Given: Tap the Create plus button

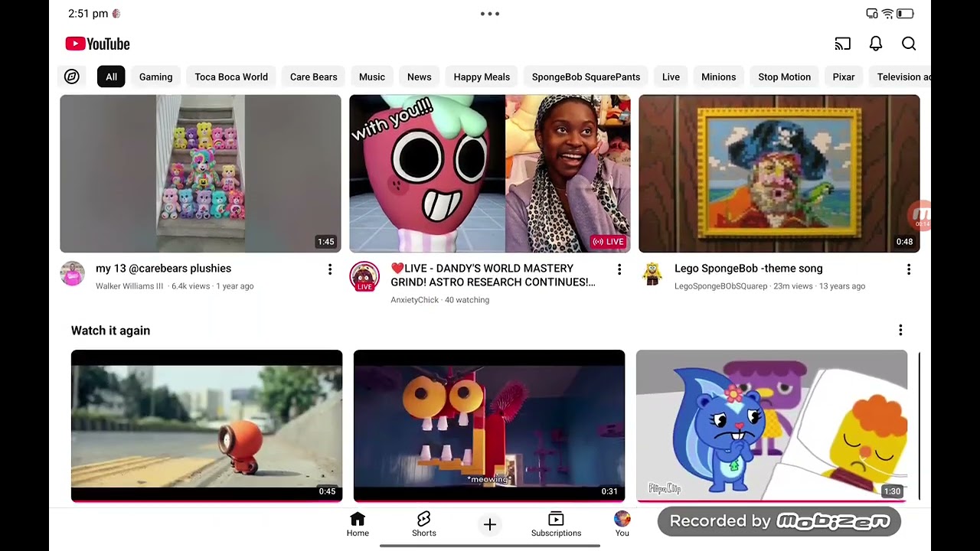Looking at the screenshot, I should pos(490,524).
